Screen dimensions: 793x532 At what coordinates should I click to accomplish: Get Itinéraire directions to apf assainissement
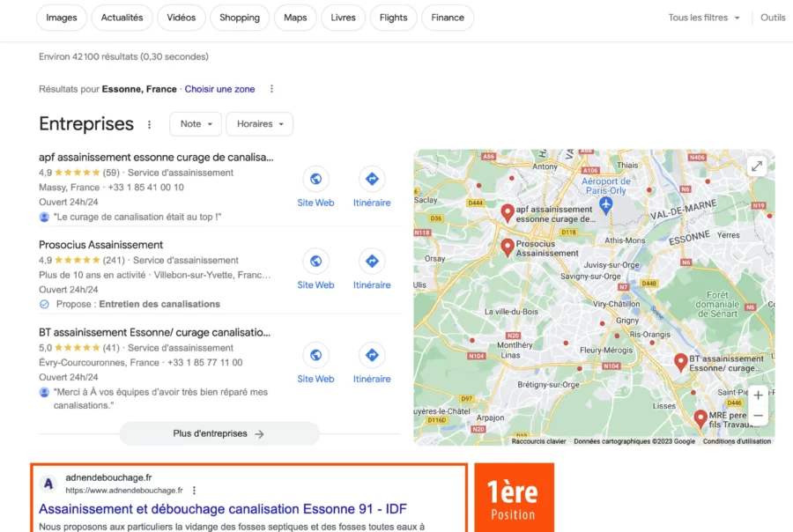[x=372, y=179]
